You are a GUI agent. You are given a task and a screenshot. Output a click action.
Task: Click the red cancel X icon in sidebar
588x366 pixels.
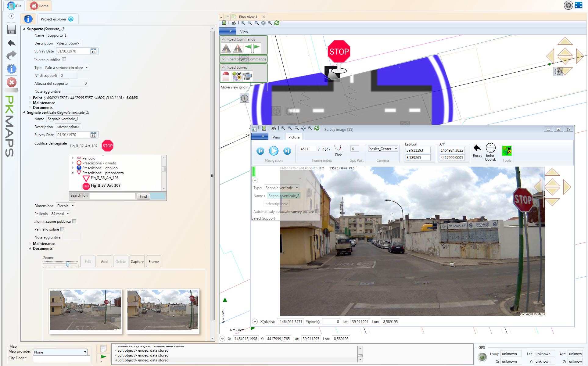point(12,82)
